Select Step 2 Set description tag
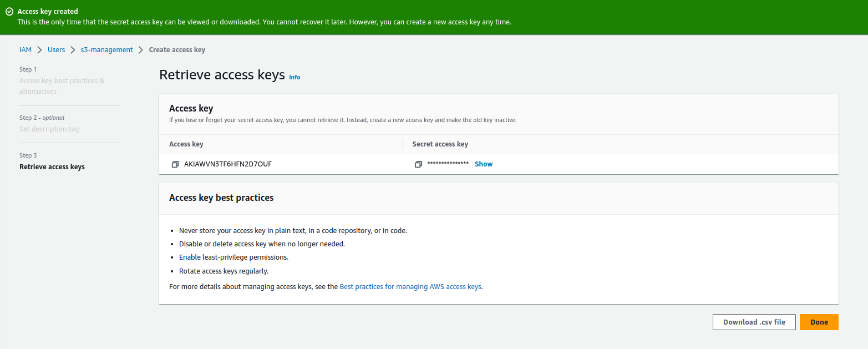The image size is (868, 349). [49, 129]
